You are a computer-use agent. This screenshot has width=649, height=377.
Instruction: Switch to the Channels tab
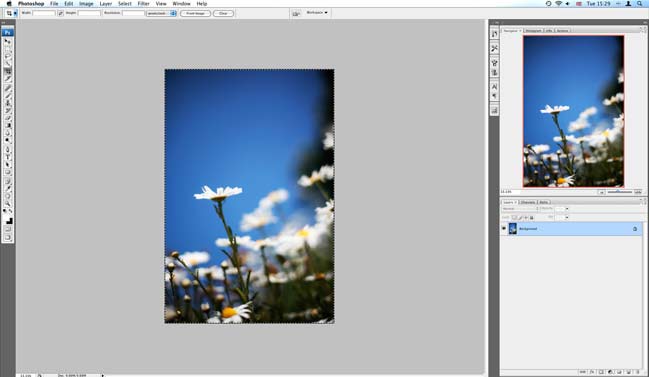[x=528, y=202]
